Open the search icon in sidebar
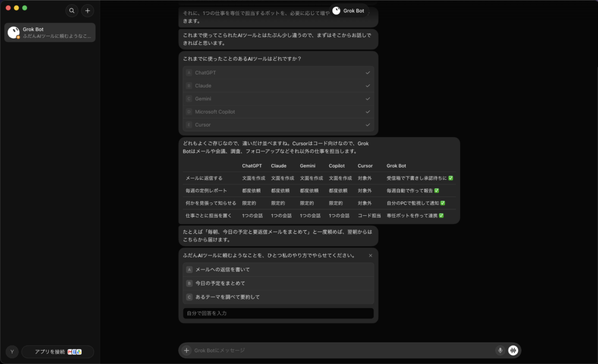This screenshot has height=364, width=598. click(72, 10)
